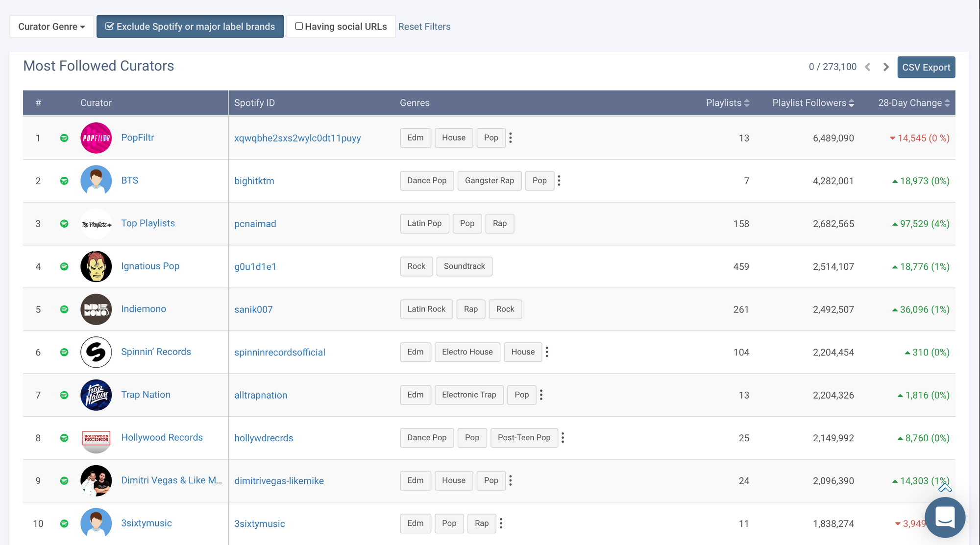Viewport: 980px width, 545px height.
Task: Uncheck Exclude Spotify or major label brands
Action: coord(190,26)
